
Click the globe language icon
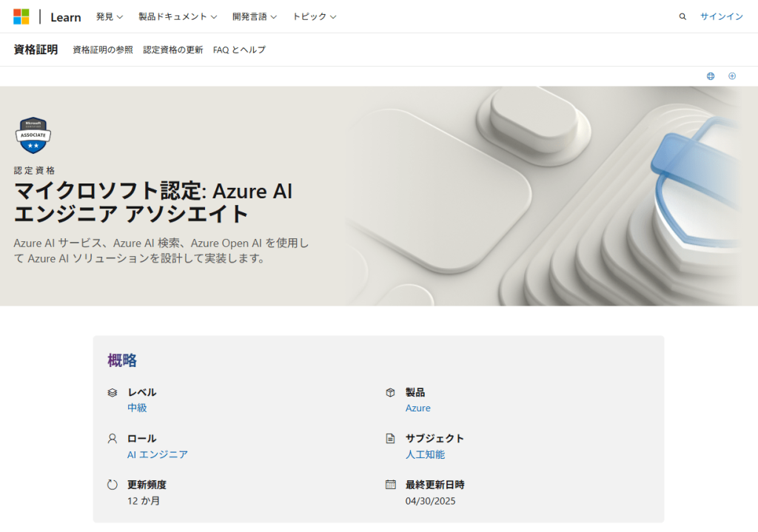pyautogui.click(x=711, y=76)
